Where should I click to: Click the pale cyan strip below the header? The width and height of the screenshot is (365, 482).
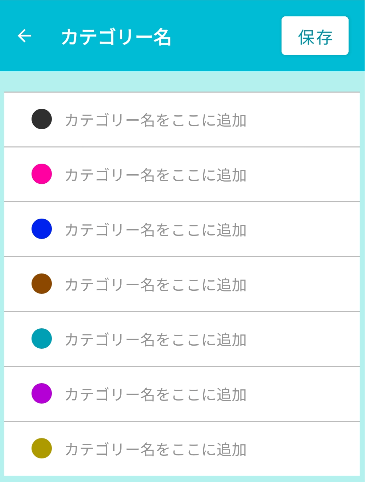(x=182, y=81)
